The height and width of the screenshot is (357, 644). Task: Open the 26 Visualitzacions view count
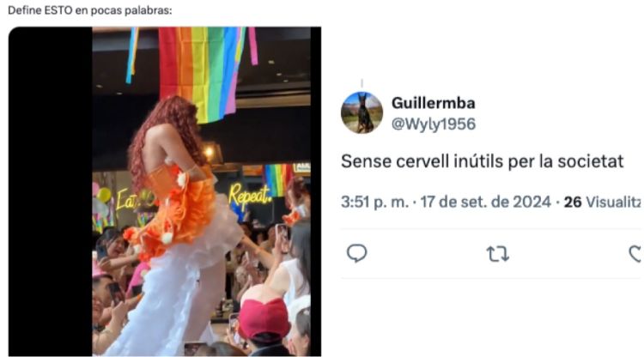click(x=602, y=202)
